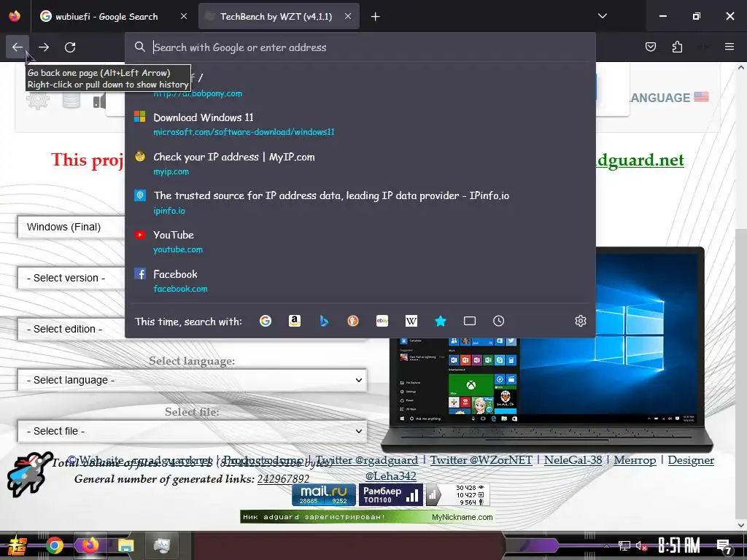Screen dimensions: 747x560
Task: Click Firefox icon in taskbar
Action: (x=90, y=545)
